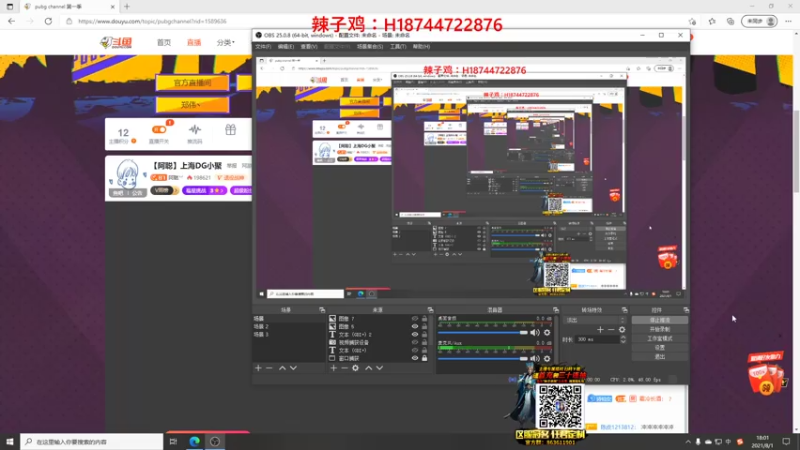Toggle the Douyu live broadcast switch

[x=159, y=130]
